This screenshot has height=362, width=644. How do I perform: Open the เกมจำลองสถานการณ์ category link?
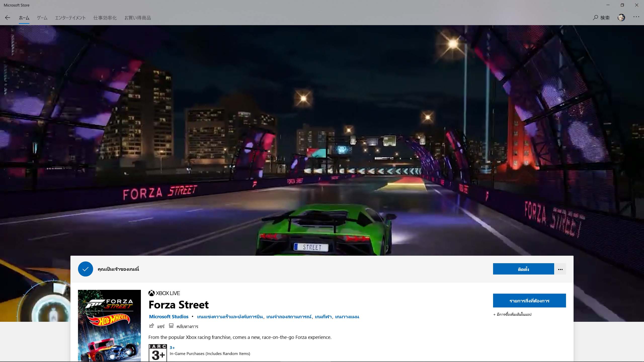289,317
